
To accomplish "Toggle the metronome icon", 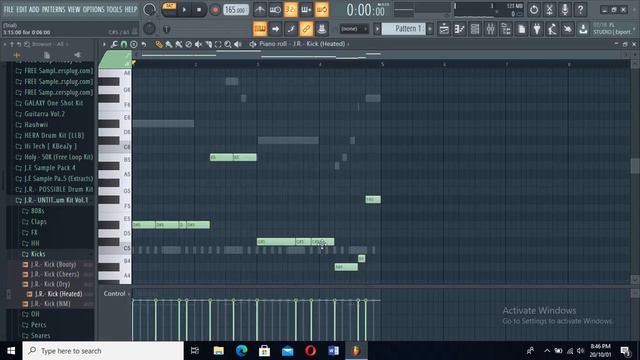I will [260, 10].
